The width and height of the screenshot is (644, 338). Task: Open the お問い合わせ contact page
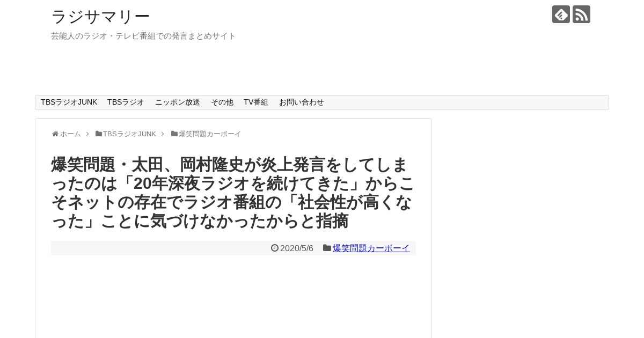coord(302,102)
